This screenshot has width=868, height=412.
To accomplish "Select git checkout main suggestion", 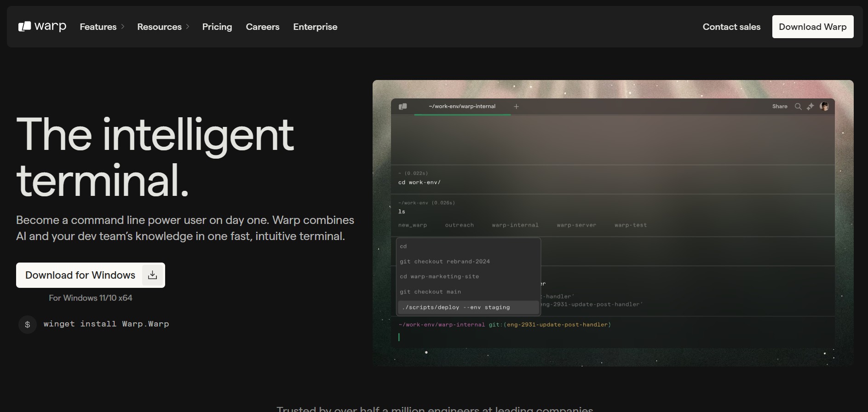I will click(468, 292).
